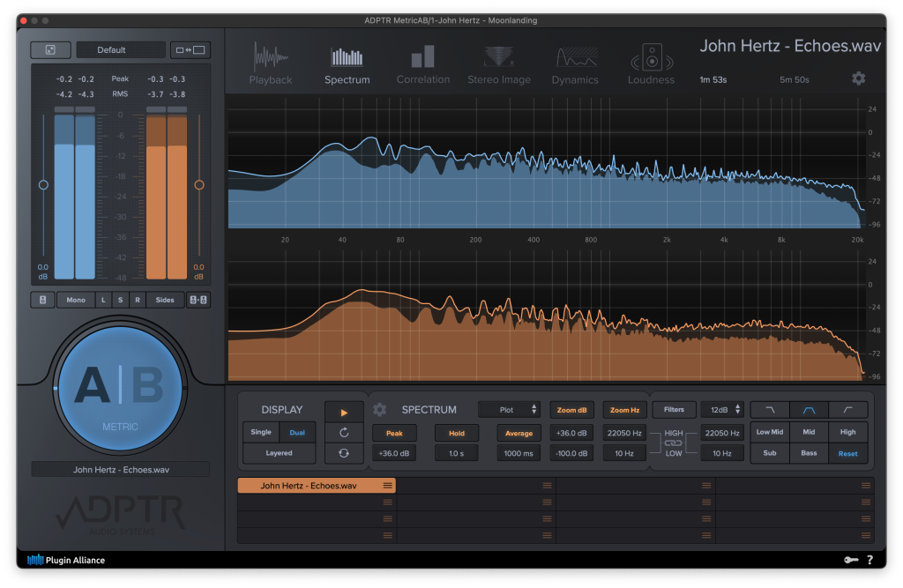903x588 pixels.
Task: Open menu on first-row third-column empty slot
Action: tap(706, 486)
